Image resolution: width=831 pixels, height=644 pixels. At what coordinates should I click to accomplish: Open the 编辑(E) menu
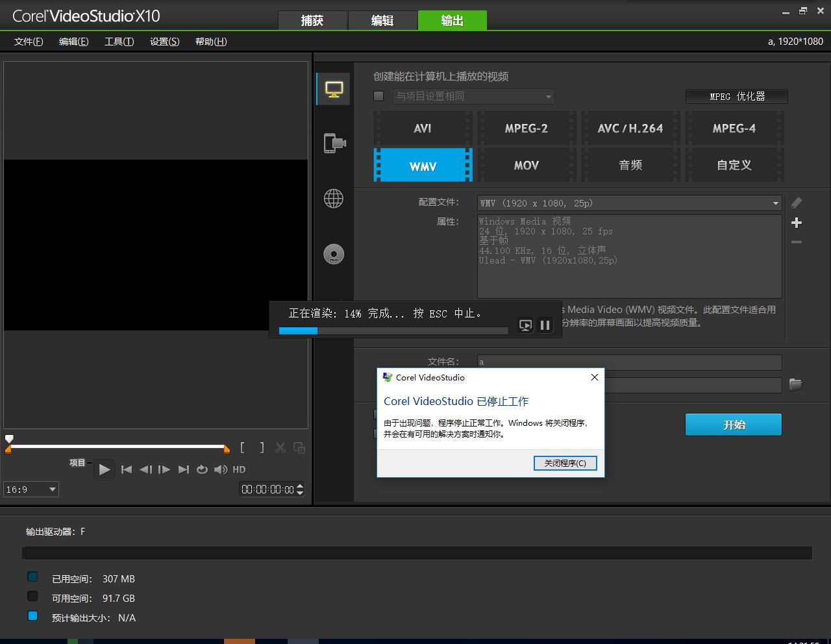tap(73, 42)
